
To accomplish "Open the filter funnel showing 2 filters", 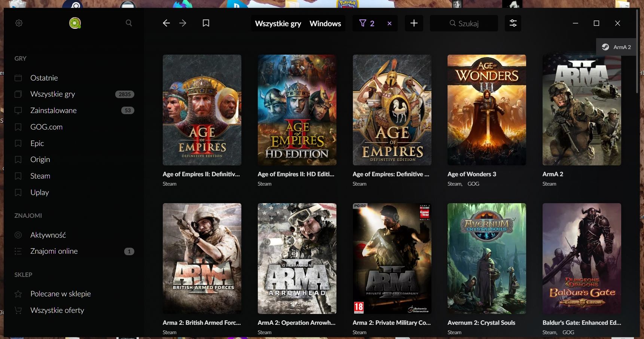I will tap(367, 23).
